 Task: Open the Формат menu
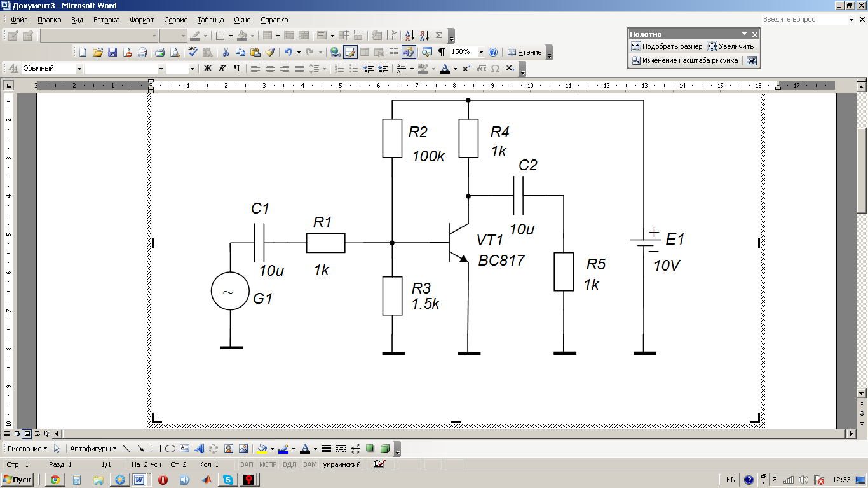point(142,20)
